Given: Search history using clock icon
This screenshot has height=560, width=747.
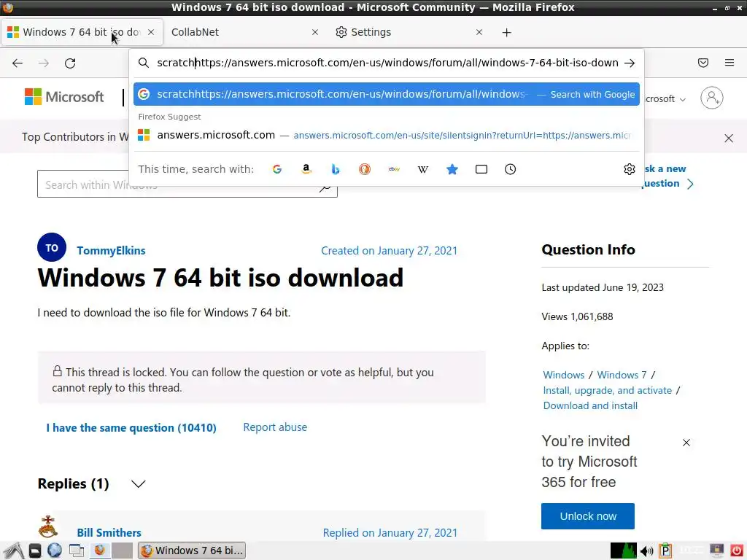Looking at the screenshot, I should (x=510, y=169).
